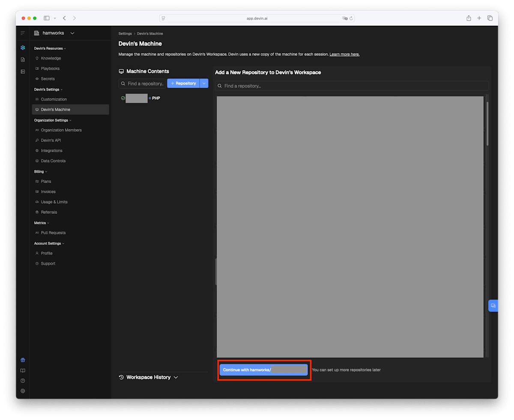Click Devin's Machine in the breadcrumb

tap(150, 33)
